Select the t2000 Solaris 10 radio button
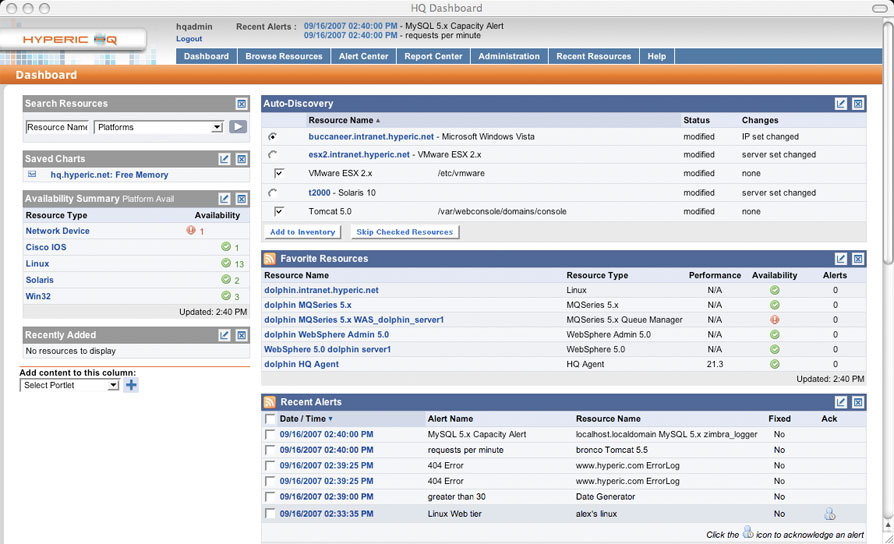Viewport: 894px width, 544px height. point(273,193)
